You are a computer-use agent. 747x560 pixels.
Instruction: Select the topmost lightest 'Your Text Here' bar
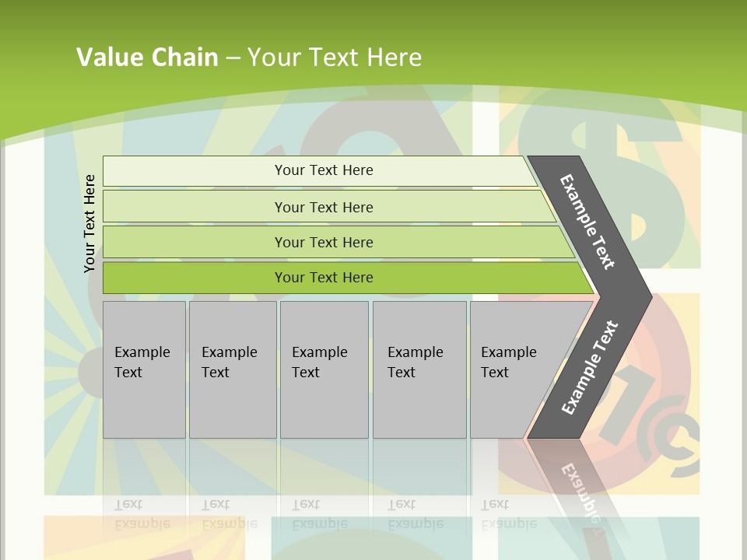point(324,170)
